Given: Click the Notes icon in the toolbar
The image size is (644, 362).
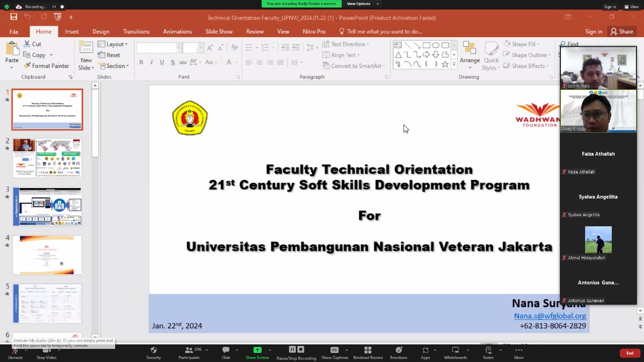Looking at the screenshot, I should (488, 350).
